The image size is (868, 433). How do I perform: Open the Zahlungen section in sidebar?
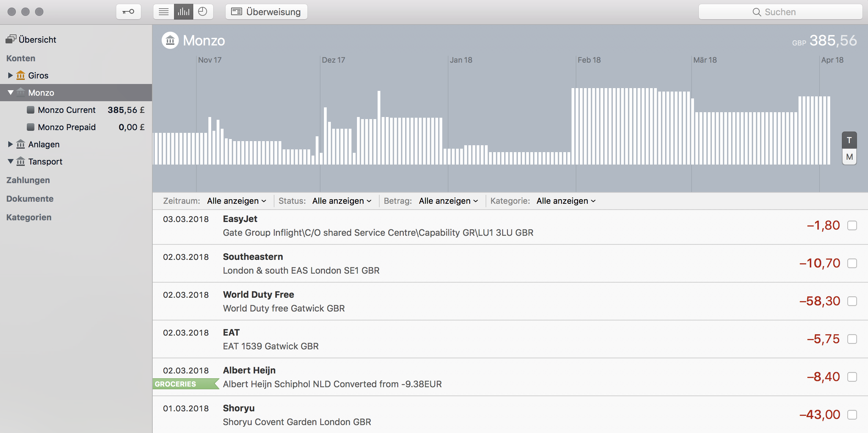coord(28,180)
